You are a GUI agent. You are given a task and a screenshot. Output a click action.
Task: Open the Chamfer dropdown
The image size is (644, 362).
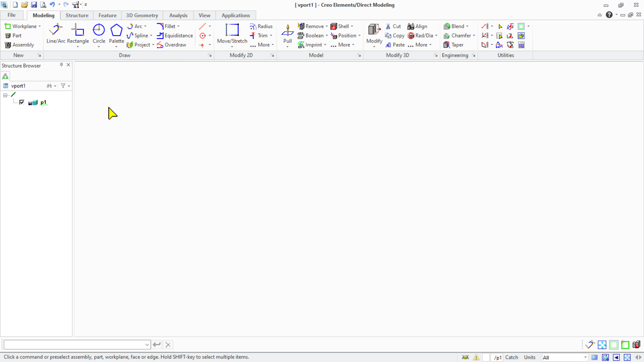474,36
